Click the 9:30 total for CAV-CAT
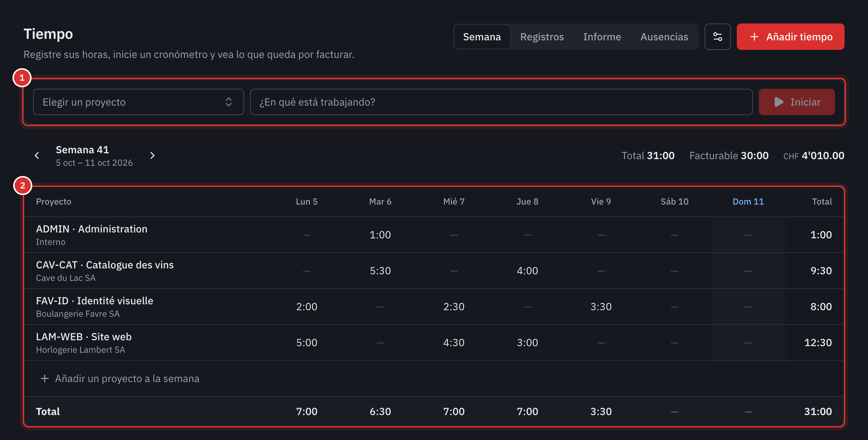Screen dimensions: 868x440 [821, 271]
